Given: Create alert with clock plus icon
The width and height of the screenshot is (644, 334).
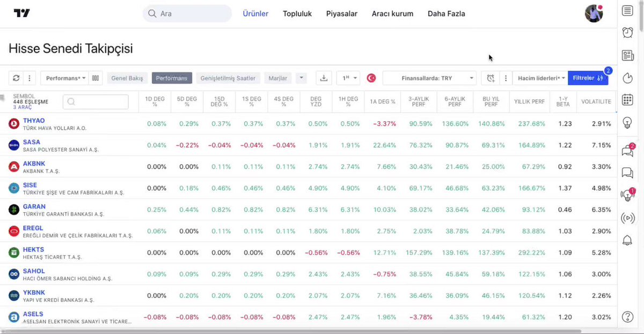Looking at the screenshot, I should point(491,78).
